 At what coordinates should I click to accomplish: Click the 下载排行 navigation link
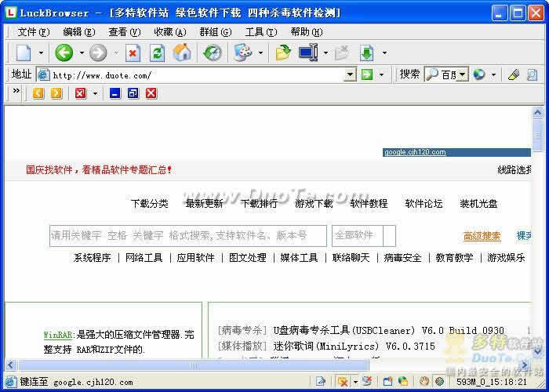coord(259,203)
